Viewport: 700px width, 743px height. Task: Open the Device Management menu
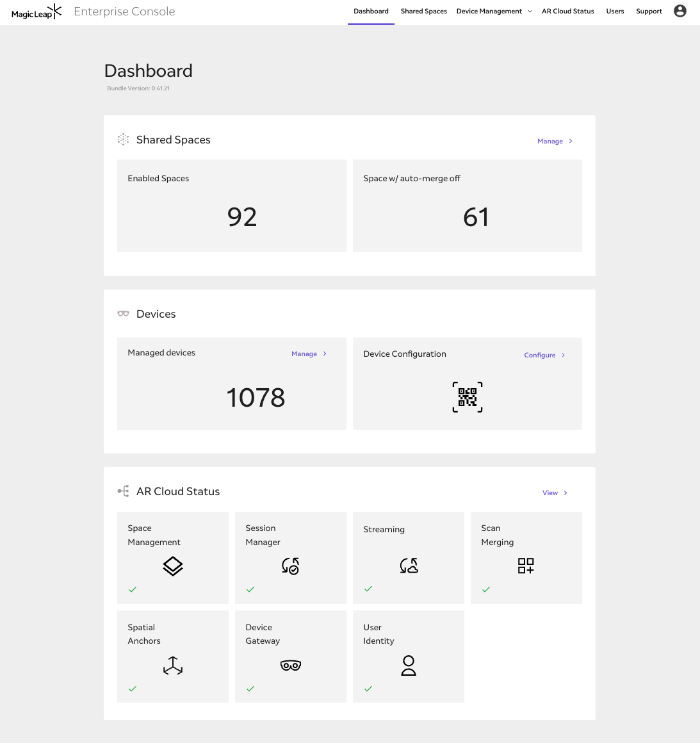point(489,12)
